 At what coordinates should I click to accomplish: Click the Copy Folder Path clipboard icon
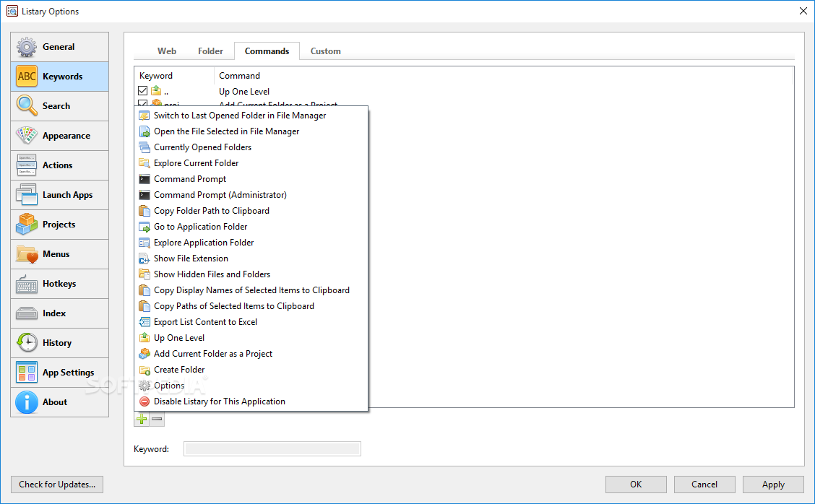(145, 211)
